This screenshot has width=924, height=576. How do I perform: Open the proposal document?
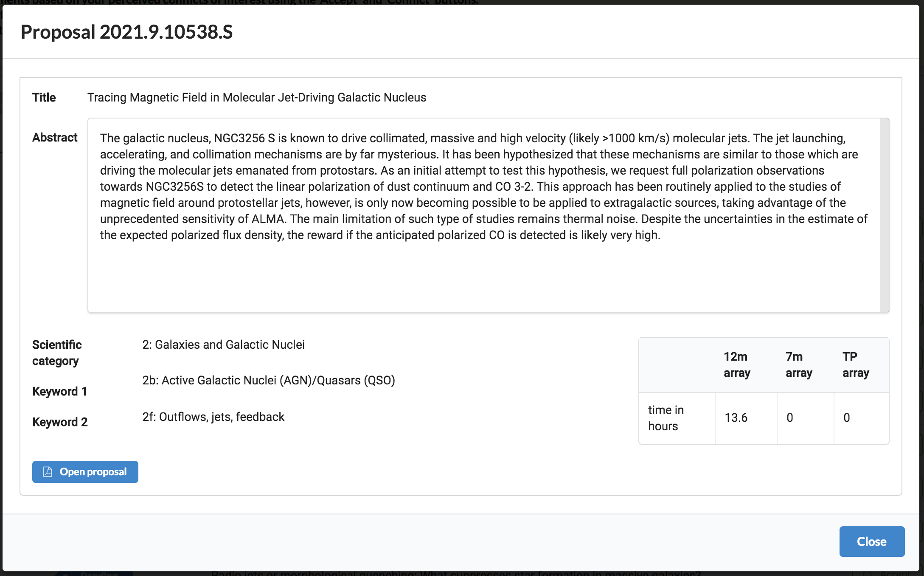(x=93, y=472)
